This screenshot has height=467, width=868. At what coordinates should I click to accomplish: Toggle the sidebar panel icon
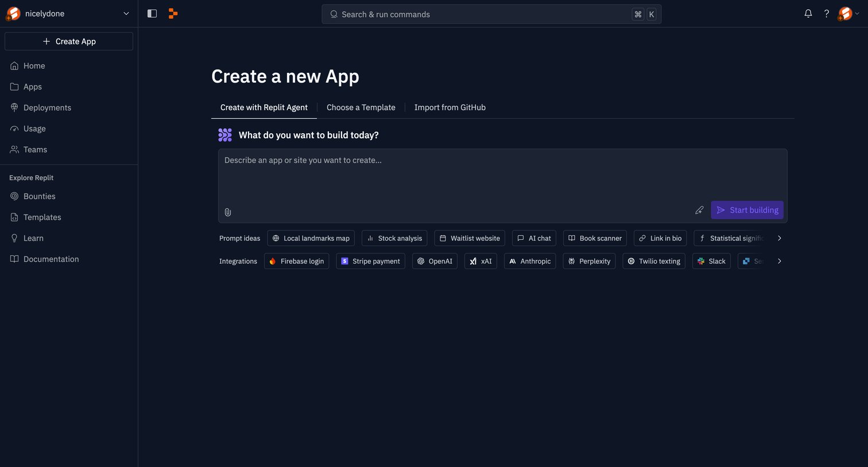(152, 14)
